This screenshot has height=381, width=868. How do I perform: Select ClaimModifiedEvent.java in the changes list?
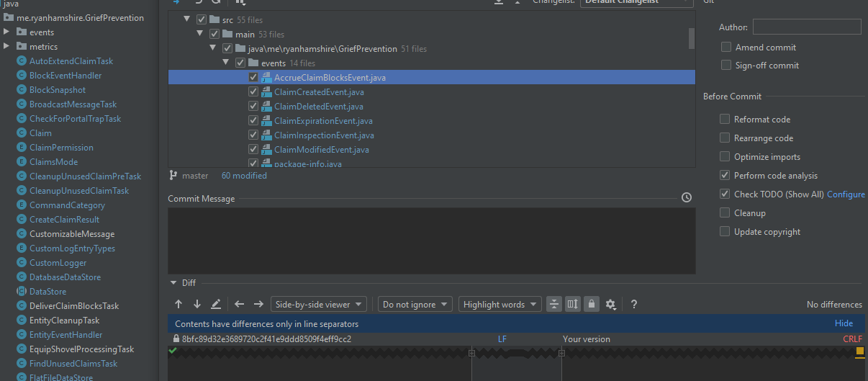322,150
